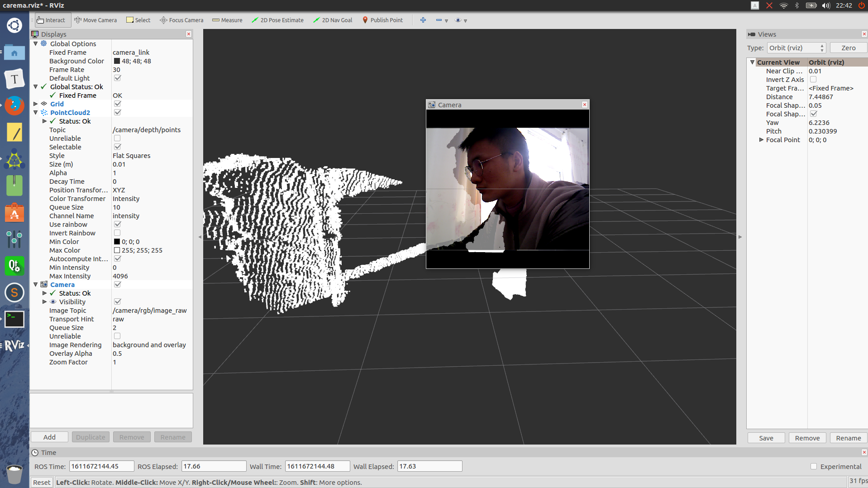Pick the Measure tool
Viewport: 868px width, 488px height.
227,20
